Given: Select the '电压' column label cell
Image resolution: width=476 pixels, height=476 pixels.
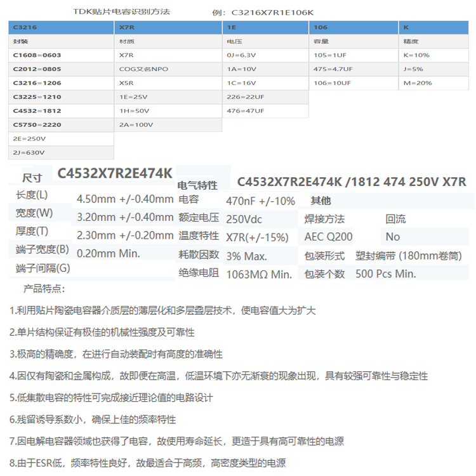Looking at the screenshot, I should point(266,41).
